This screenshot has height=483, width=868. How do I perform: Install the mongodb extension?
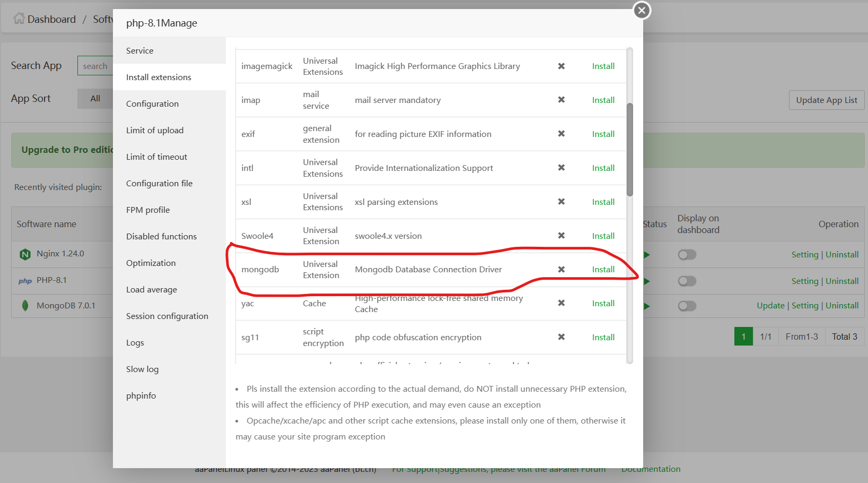point(603,269)
